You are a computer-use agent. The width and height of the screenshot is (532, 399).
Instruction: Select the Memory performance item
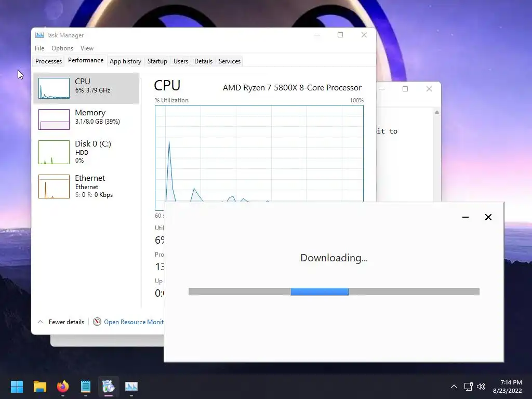86,119
